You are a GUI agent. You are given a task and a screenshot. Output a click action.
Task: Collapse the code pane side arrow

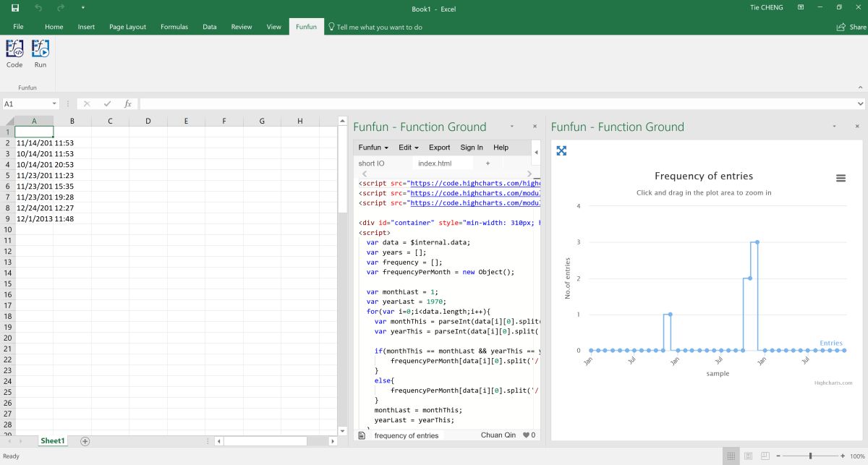[x=536, y=152]
